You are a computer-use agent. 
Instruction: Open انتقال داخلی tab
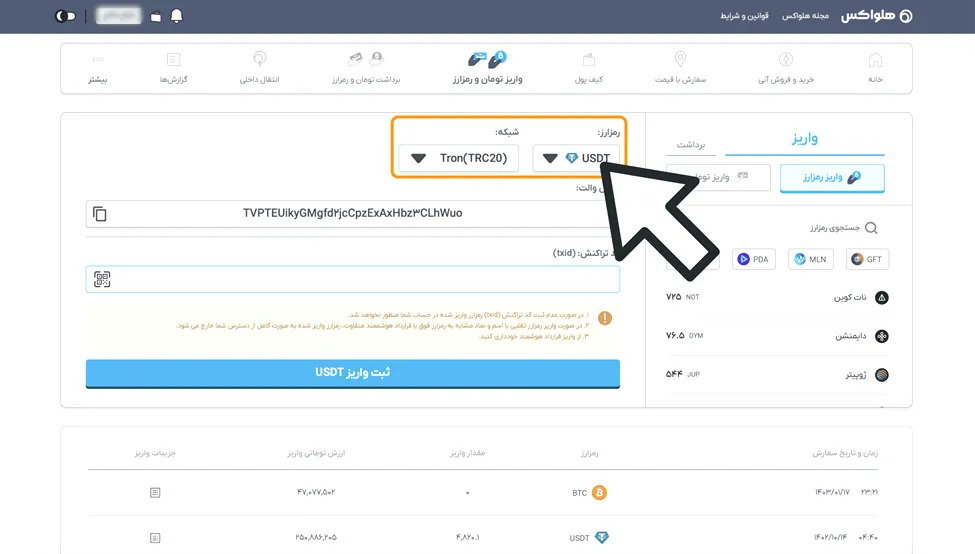click(x=259, y=68)
